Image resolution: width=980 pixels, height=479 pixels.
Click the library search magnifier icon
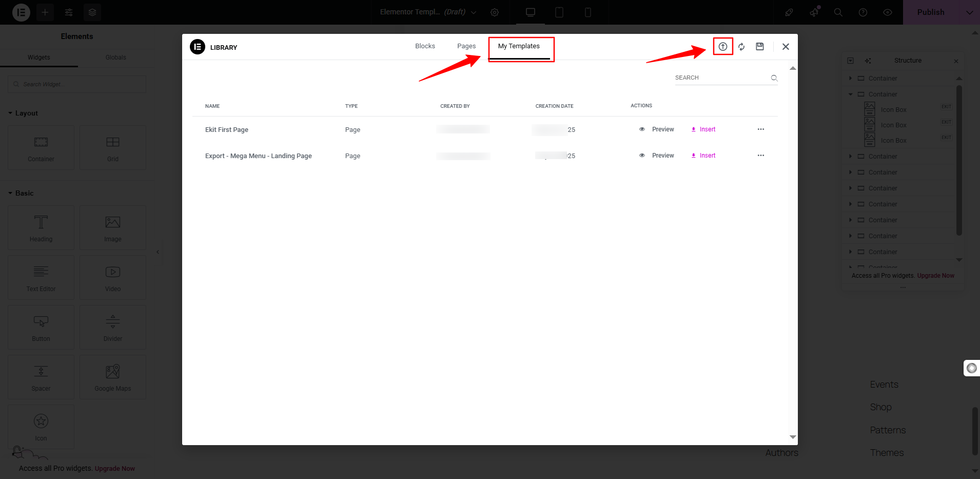(774, 78)
